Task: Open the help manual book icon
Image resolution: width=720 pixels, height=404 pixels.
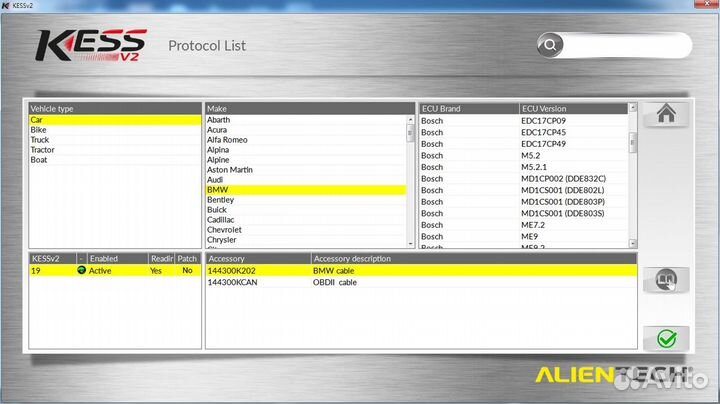Action: coord(666,280)
